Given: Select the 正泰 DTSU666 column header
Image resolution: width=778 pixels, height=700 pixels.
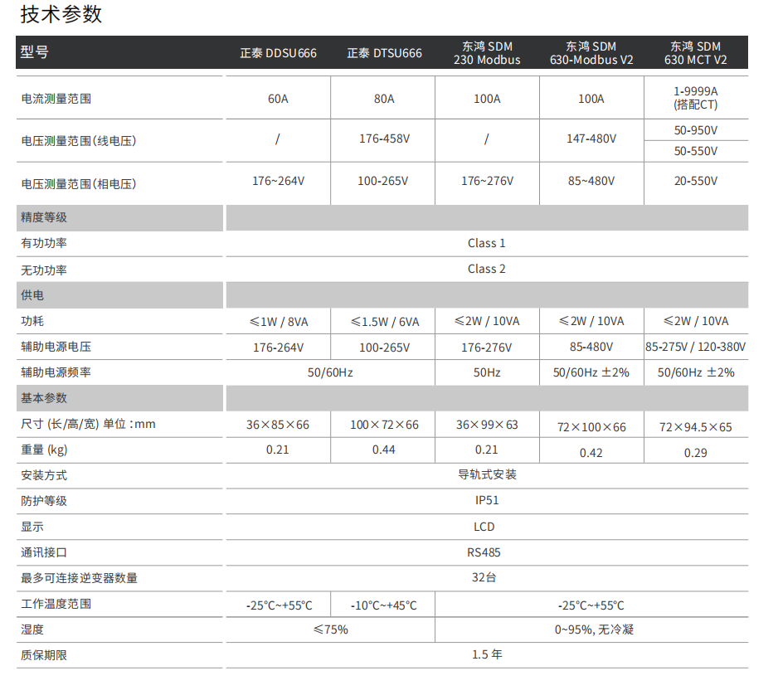Looking at the screenshot, I should point(384,53).
